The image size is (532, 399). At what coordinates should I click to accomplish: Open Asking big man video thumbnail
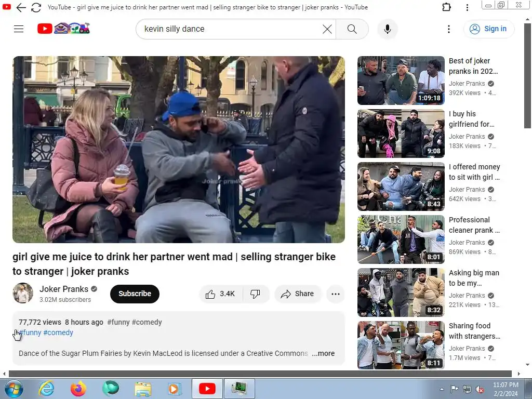[401, 292]
